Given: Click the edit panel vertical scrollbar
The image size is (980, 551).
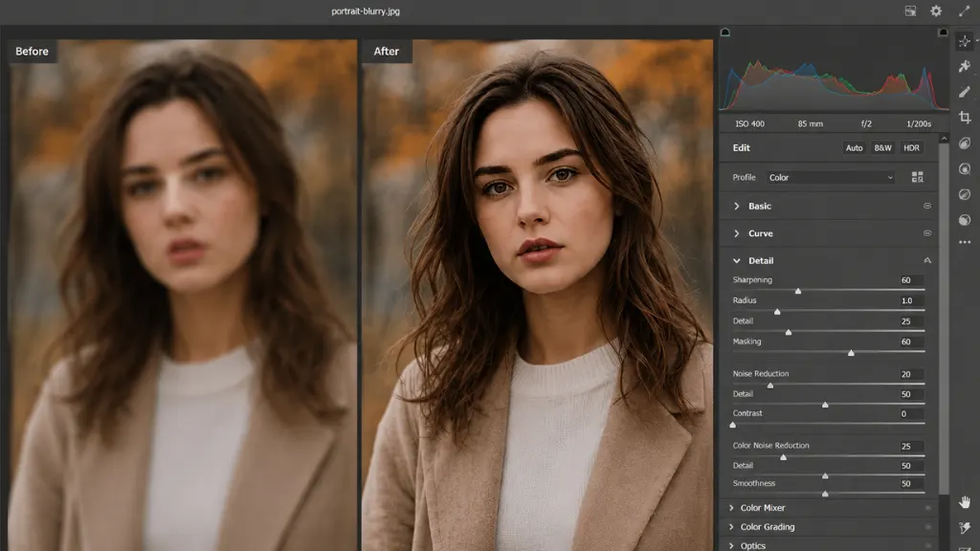Looking at the screenshot, I should pyautogui.click(x=944, y=319).
